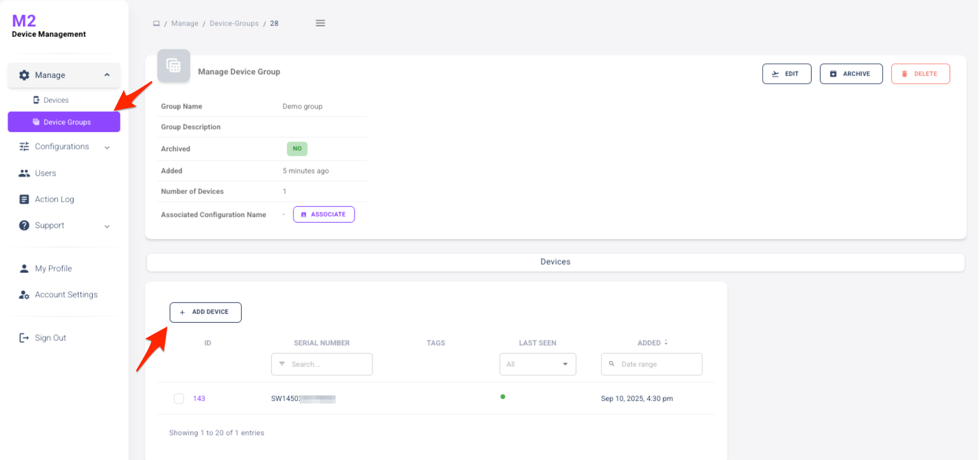Expand the Configurations submenu

coord(107,148)
